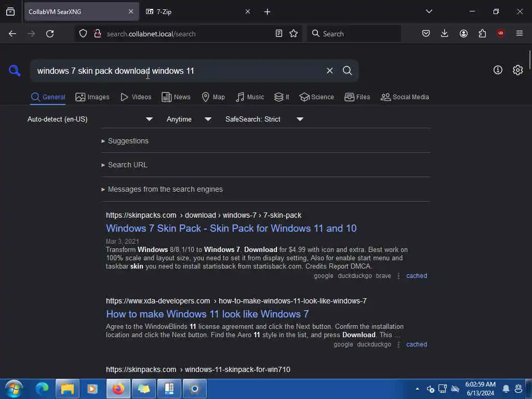Open the SearXNG about info icon
This screenshot has height=399, width=532.
pos(498,70)
